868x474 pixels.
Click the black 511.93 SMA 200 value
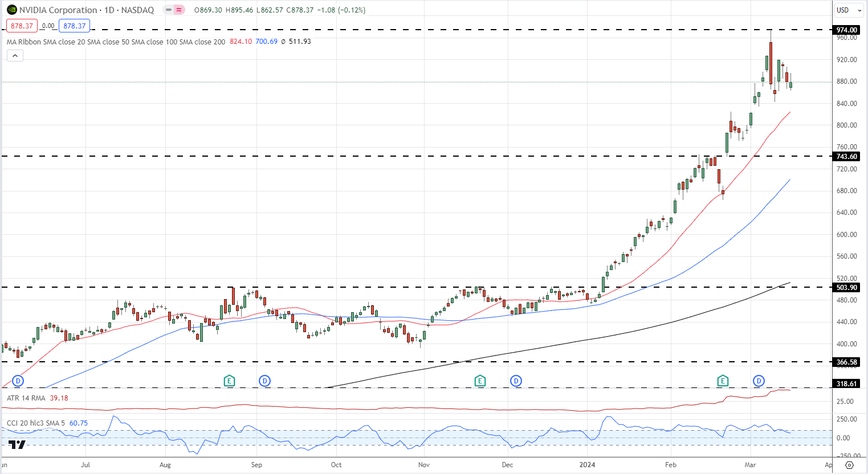click(300, 42)
